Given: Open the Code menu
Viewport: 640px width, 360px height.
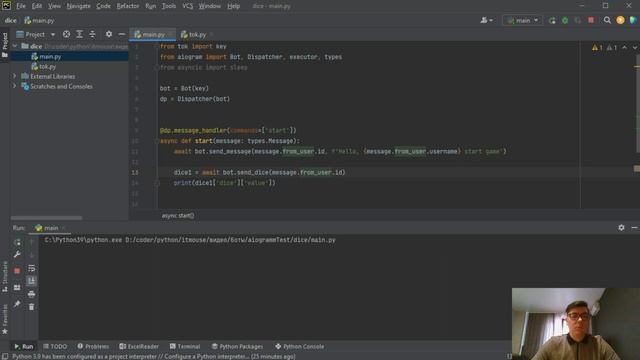Looking at the screenshot, I should coord(103,6).
